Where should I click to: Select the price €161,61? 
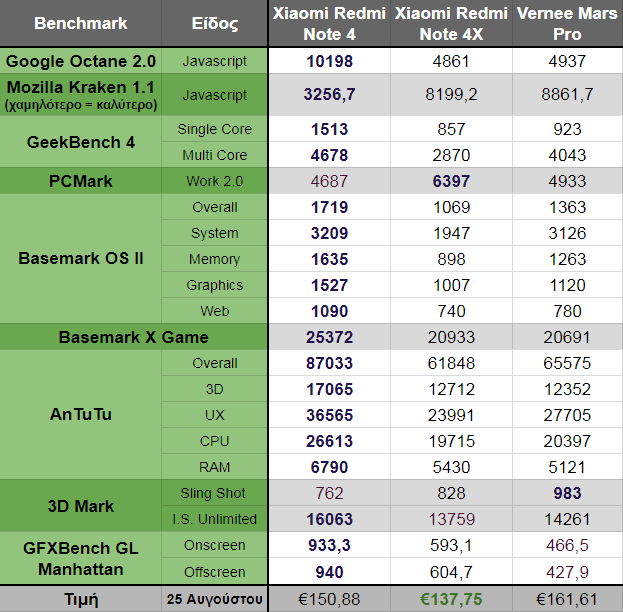(x=567, y=599)
